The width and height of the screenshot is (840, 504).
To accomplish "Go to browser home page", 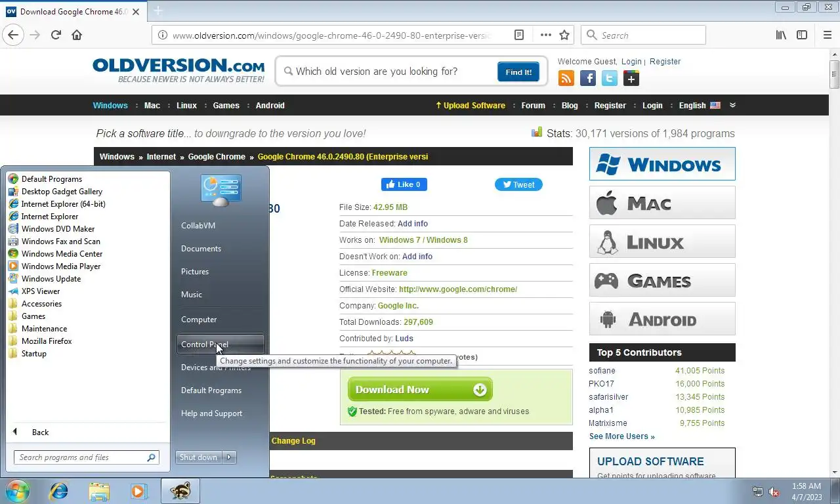I will (77, 35).
